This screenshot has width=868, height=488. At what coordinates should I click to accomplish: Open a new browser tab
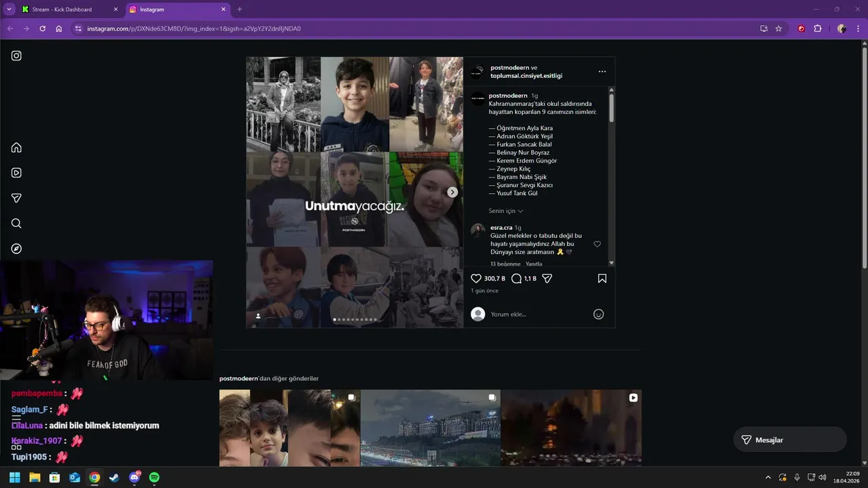point(239,9)
